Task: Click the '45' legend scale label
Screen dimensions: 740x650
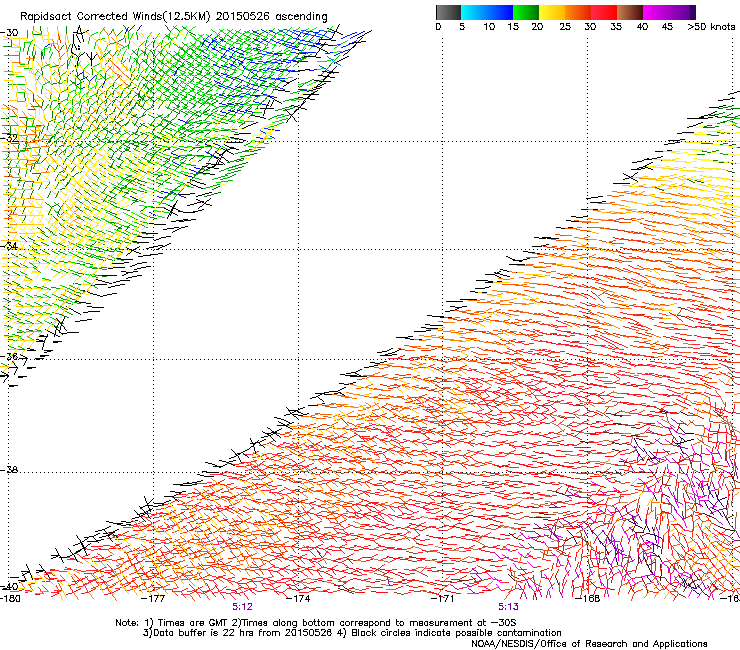Action: (x=667, y=27)
